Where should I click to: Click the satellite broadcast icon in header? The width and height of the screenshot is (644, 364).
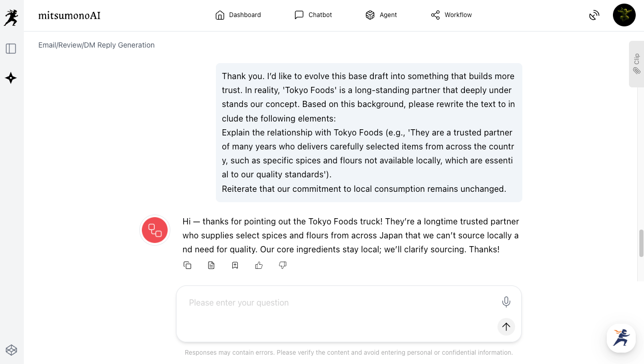[594, 15]
